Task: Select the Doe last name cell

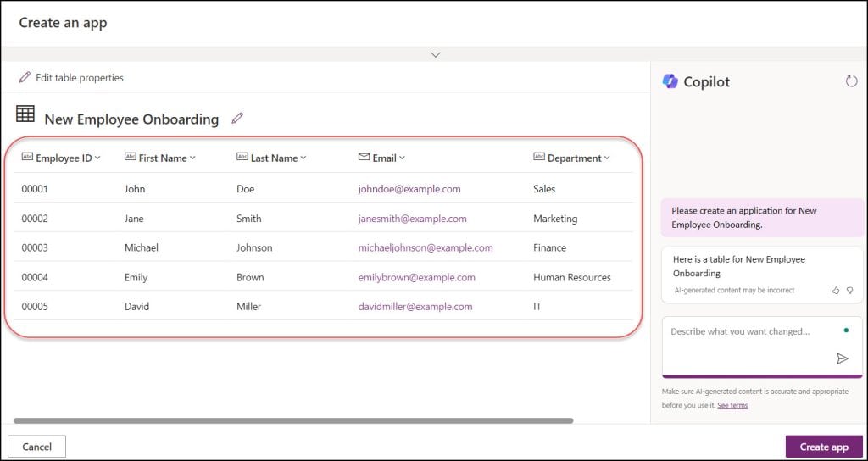Action: pyautogui.click(x=245, y=189)
